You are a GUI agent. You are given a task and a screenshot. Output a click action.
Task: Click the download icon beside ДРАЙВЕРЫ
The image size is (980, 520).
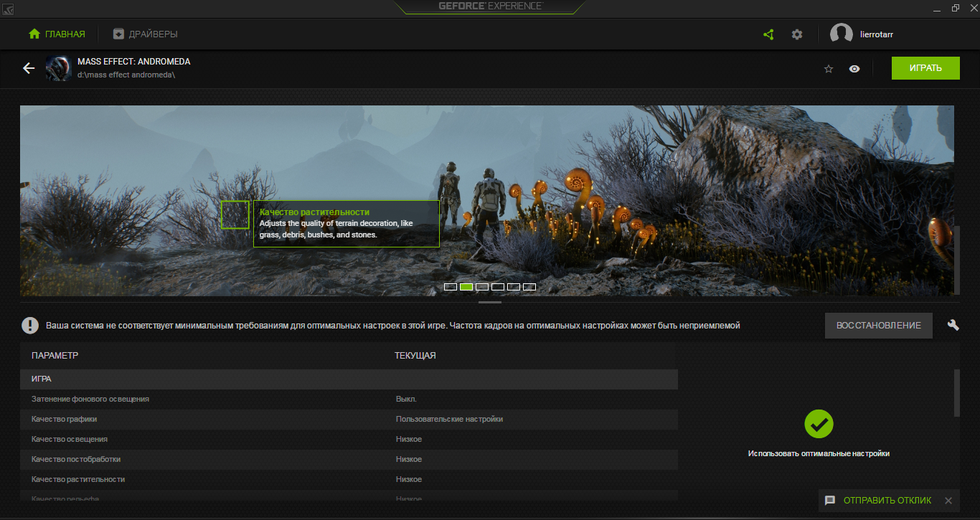[x=118, y=34]
